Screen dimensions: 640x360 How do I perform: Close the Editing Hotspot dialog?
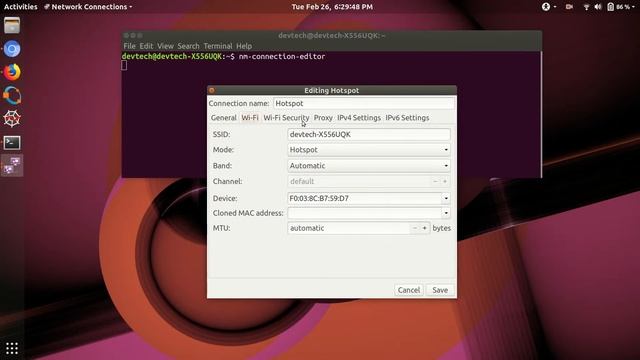pyautogui.click(x=211, y=90)
